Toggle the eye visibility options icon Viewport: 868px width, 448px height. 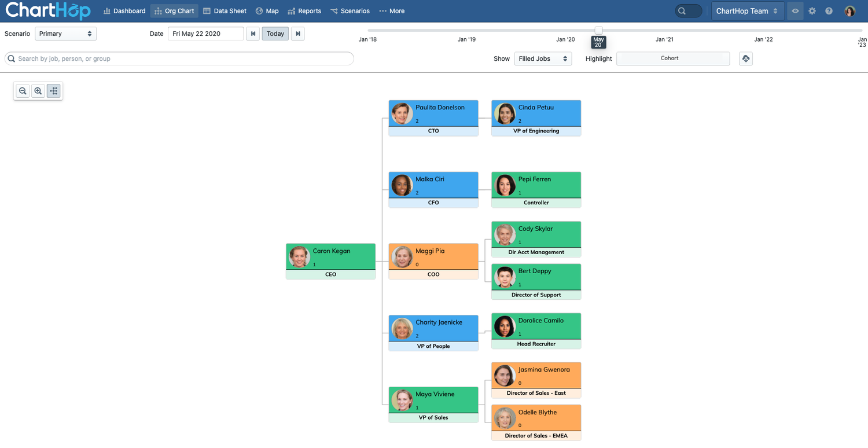click(x=795, y=10)
